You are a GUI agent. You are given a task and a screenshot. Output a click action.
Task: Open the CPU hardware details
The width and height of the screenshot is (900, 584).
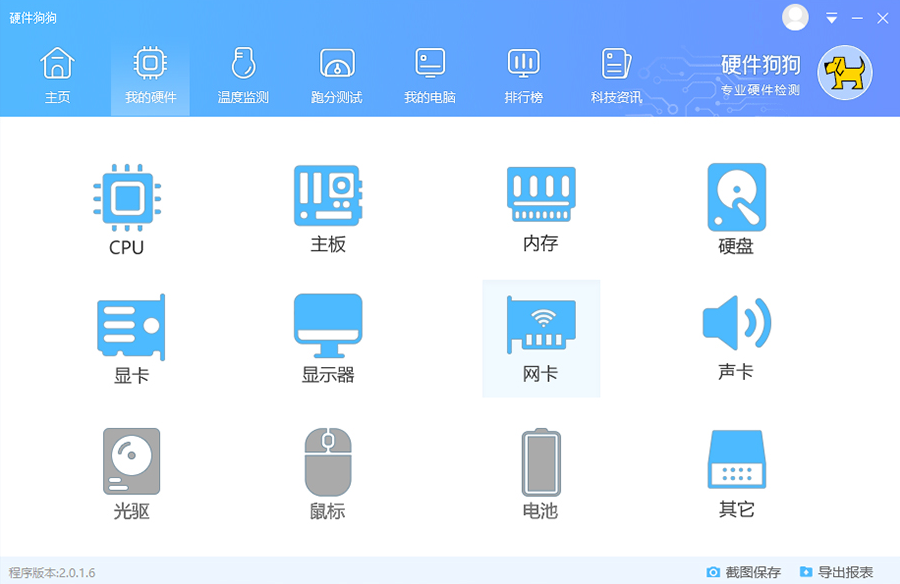click(127, 208)
